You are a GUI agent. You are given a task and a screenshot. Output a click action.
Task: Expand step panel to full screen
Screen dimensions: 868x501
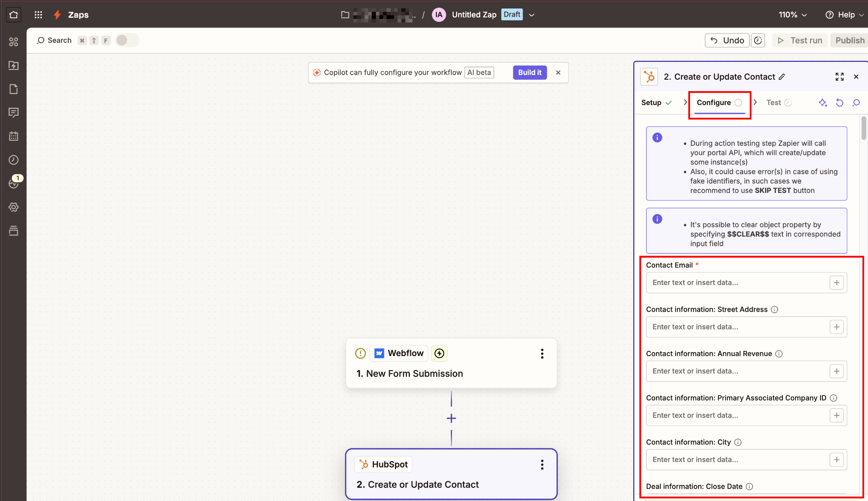click(839, 77)
